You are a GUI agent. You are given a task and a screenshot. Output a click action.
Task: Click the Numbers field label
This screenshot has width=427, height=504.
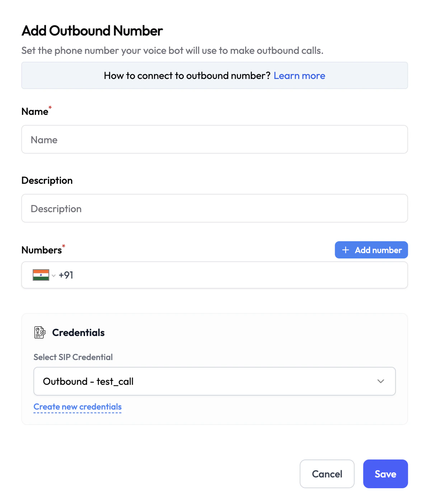tap(42, 250)
